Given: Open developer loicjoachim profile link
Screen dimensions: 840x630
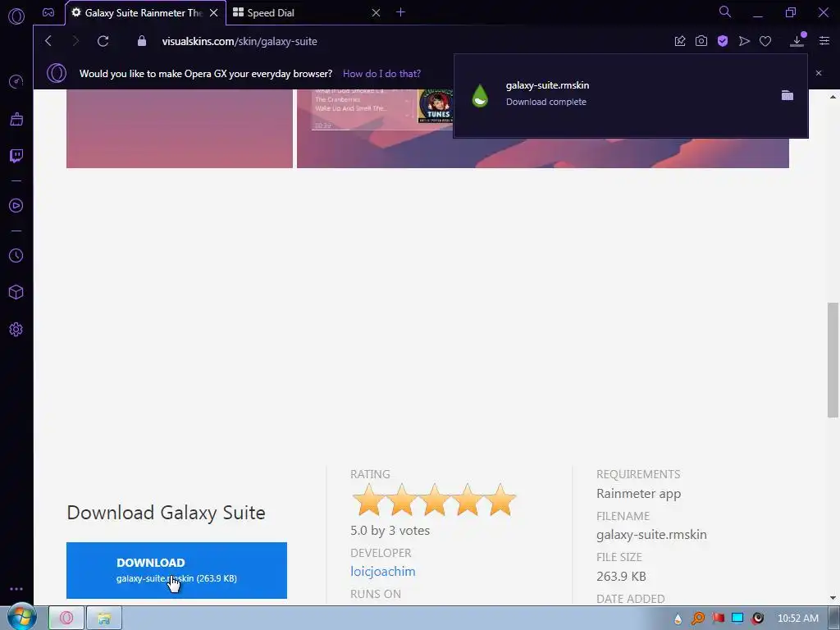Looking at the screenshot, I should click(x=382, y=572).
